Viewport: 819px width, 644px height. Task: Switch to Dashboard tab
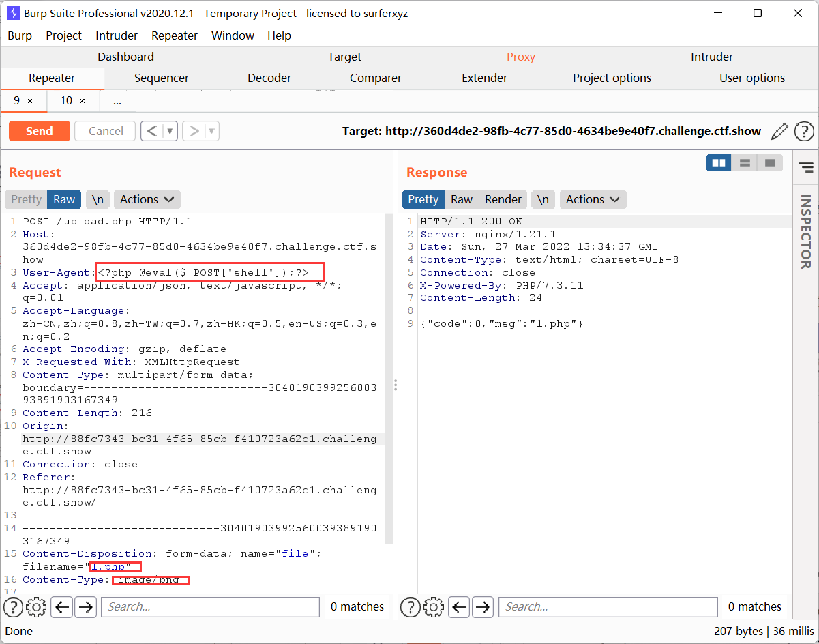tap(126, 57)
